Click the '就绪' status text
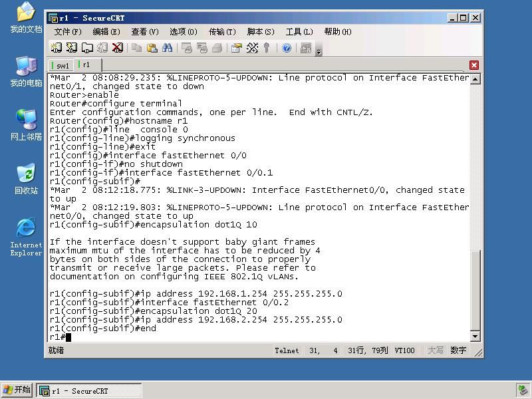Image resolution: width=532 pixels, height=399 pixels. [57, 350]
